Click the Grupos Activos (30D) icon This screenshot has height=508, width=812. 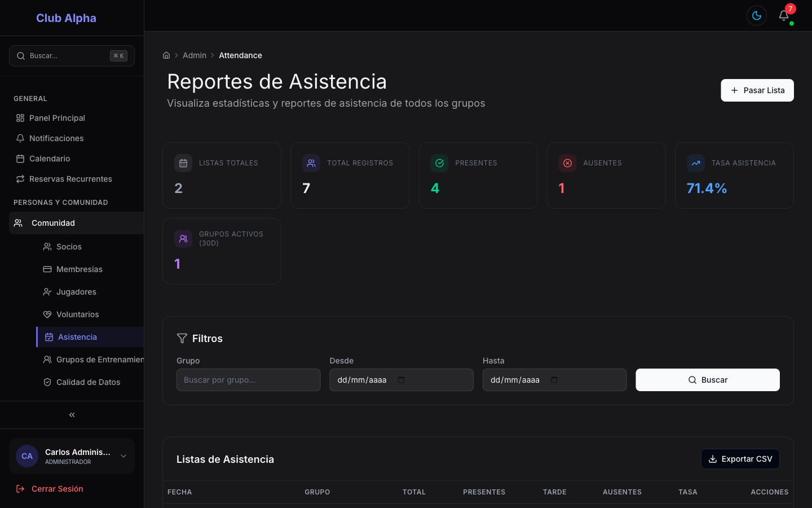coord(183,239)
